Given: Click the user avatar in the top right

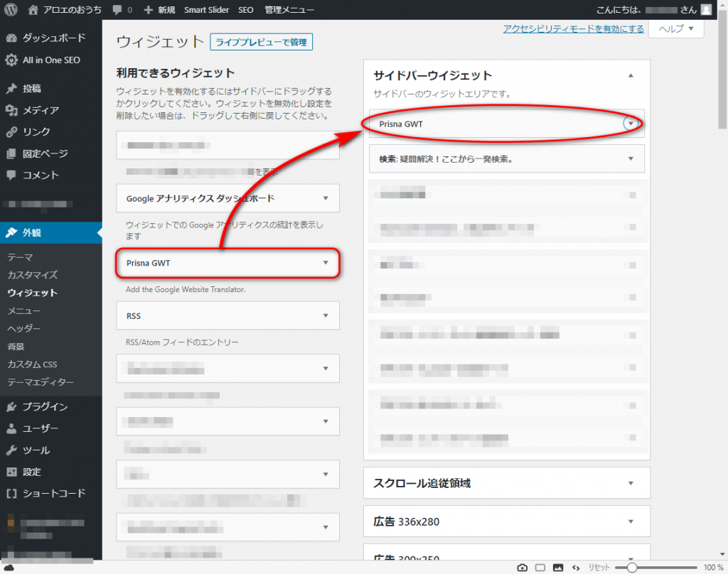Looking at the screenshot, I should [x=705, y=10].
